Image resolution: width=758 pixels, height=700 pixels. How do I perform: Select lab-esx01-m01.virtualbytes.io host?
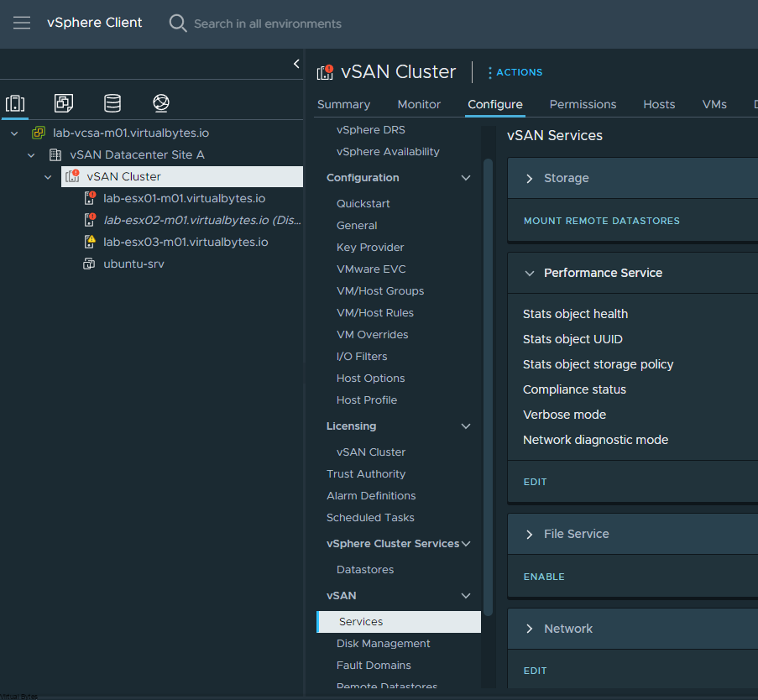click(x=184, y=198)
